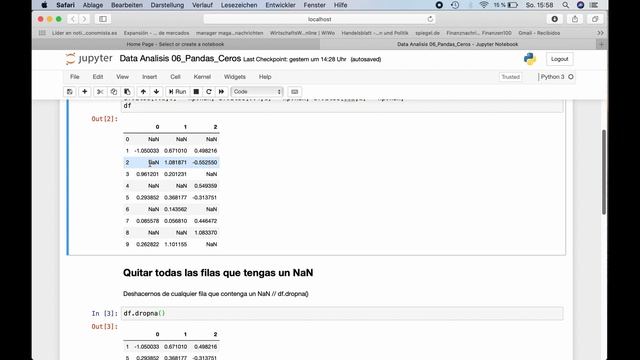This screenshot has height=360, width=640.
Task: Expand hidden bookmarks chevron
Action: [x=600, y=33]
